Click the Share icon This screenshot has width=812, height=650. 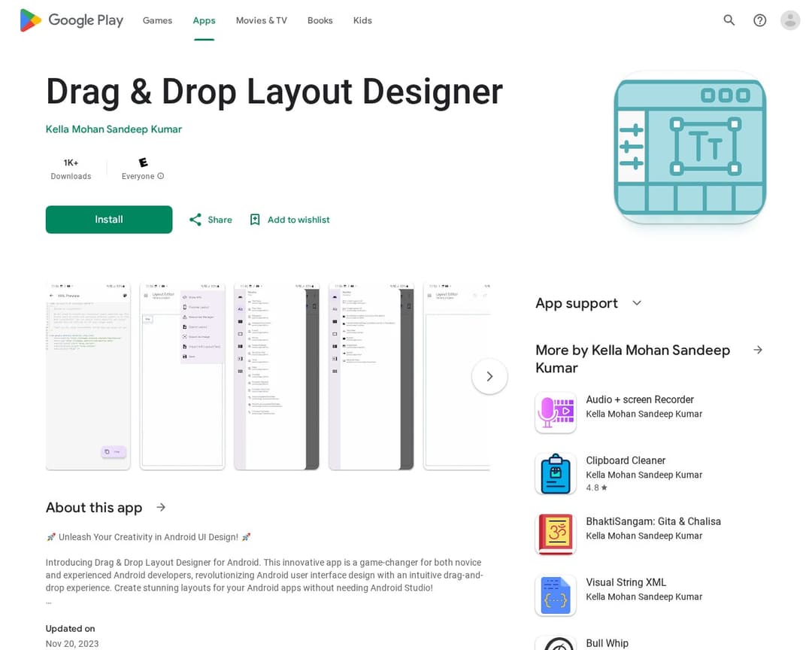(195, 220)
